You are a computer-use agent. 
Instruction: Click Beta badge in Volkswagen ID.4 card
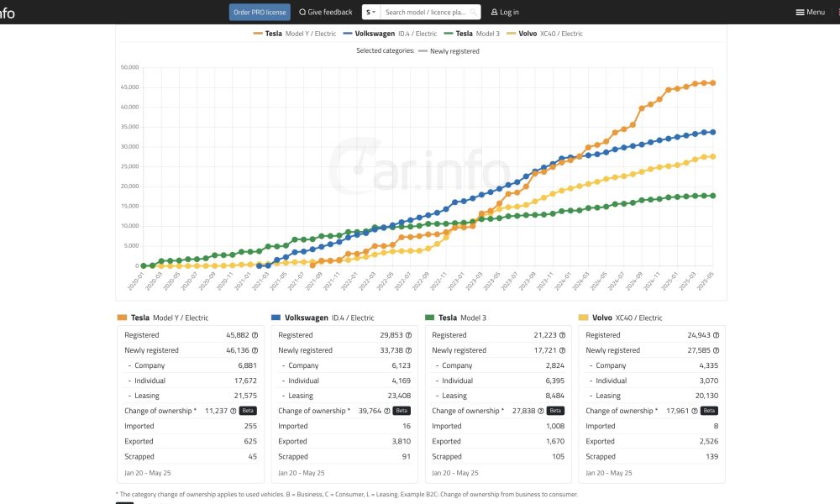(402, 411)
